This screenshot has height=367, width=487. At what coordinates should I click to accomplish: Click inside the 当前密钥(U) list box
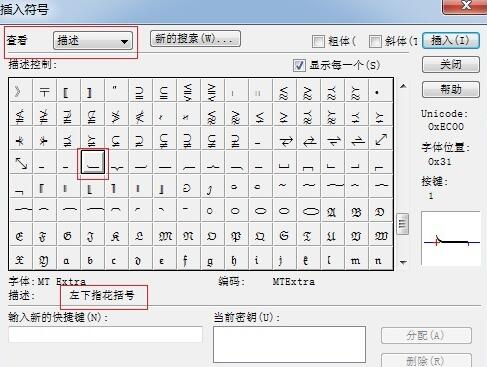(x=289, y=344)
